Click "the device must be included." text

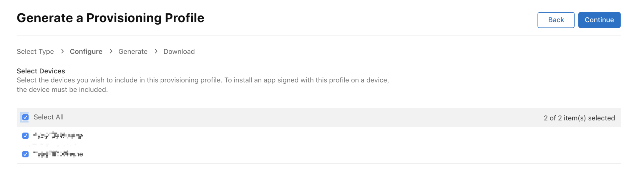(x=62, y=90)
